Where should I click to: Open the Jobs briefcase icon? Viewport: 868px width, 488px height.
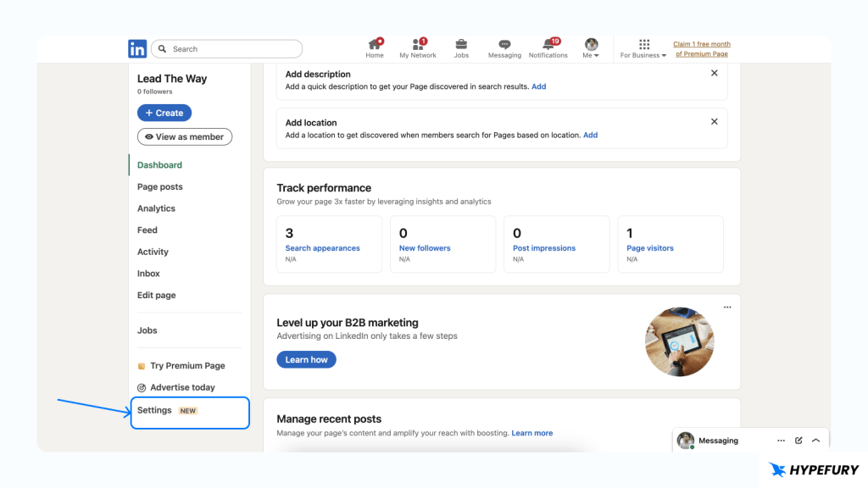pos(461,45)
